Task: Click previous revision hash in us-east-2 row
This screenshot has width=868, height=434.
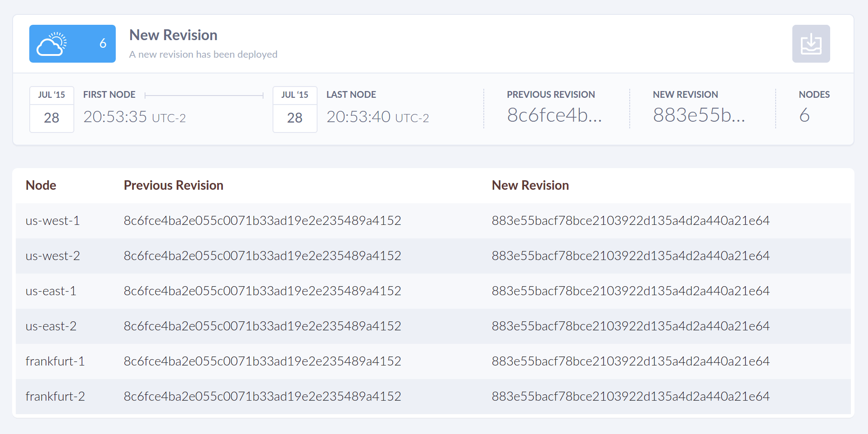Action: coord(263,326)
